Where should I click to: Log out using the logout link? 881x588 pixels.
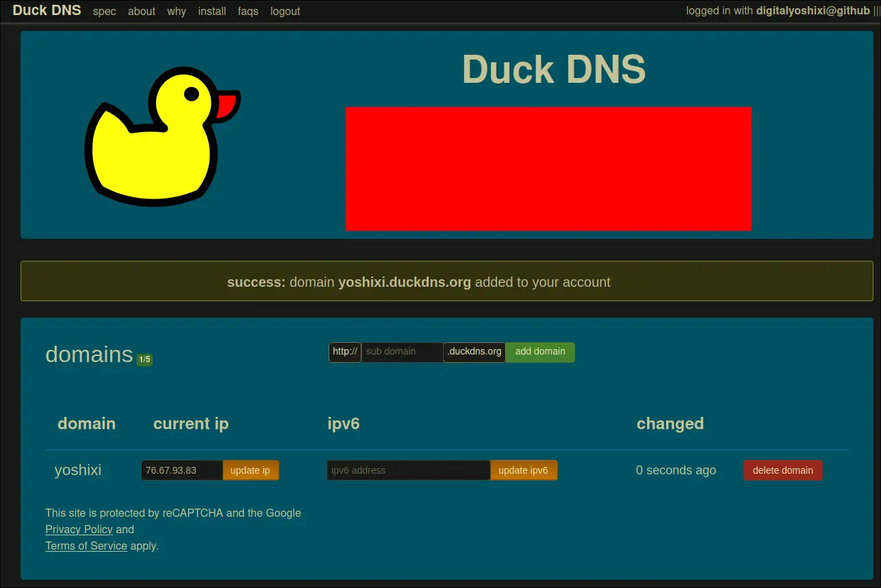285,12
